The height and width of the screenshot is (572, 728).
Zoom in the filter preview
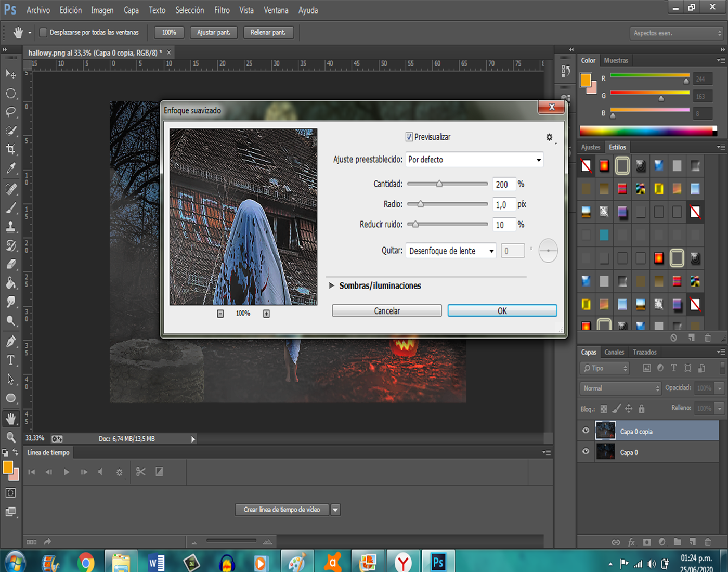pyautogui.click(x=266, y=314)
